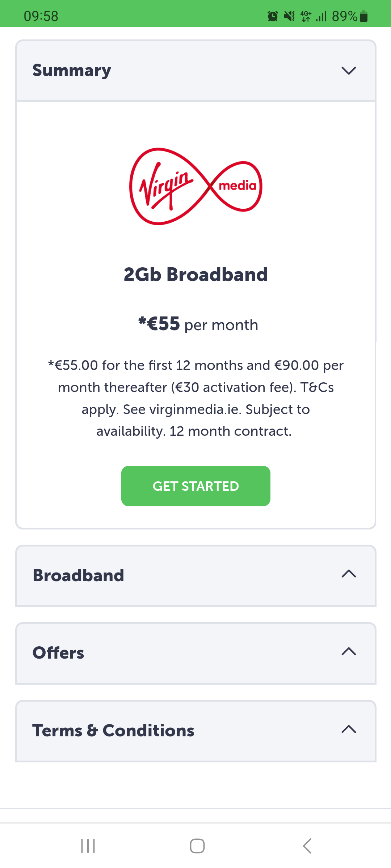Collapse the Summary section chevron
Image resolution: width=391 pixels, height=868 pixels.
349,70
